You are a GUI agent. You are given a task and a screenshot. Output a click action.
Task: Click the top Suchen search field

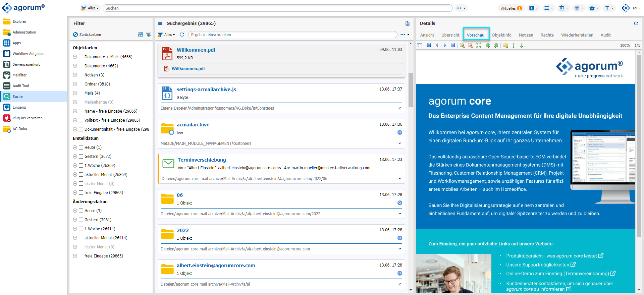[277, 8]
